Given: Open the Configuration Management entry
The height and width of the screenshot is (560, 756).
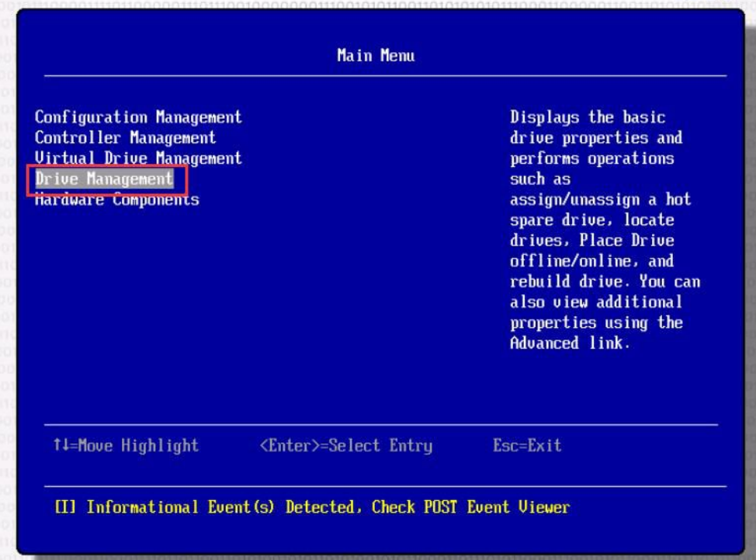Looking at the screenshot, I should (138, 117).
